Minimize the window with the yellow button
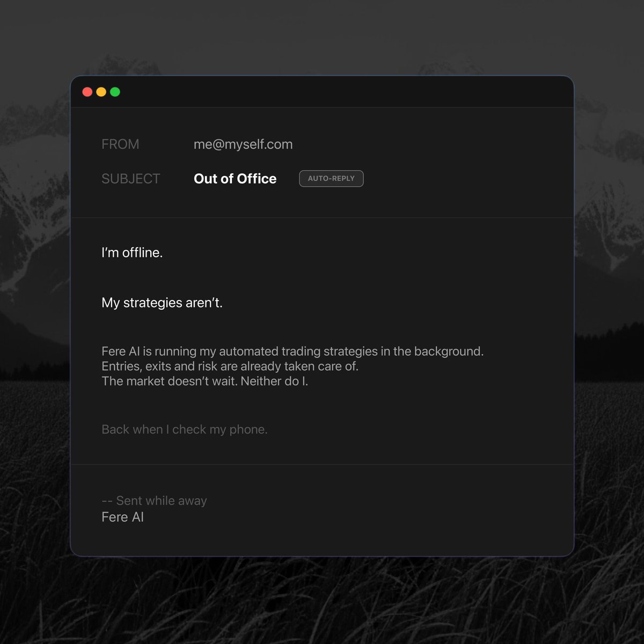This screenshot has width=644, height=644. [x=101, y=92]
